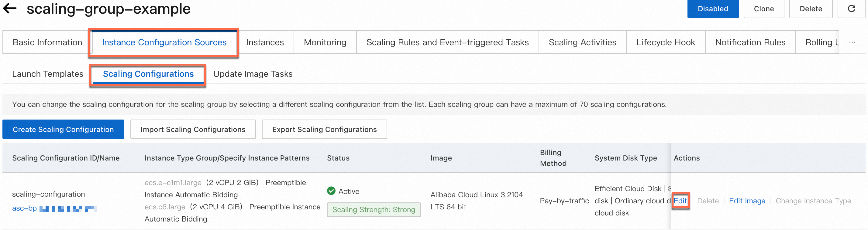Click the green Active status check icon
Image resolution: width=868 pixels, height=230 pixels.
pyautogui.click(x=331, y=191)
